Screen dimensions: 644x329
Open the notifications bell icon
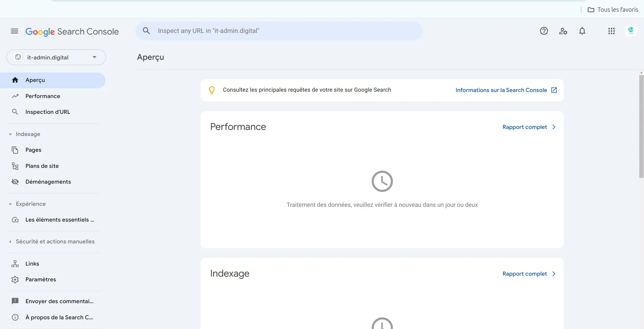click(582, 31)
